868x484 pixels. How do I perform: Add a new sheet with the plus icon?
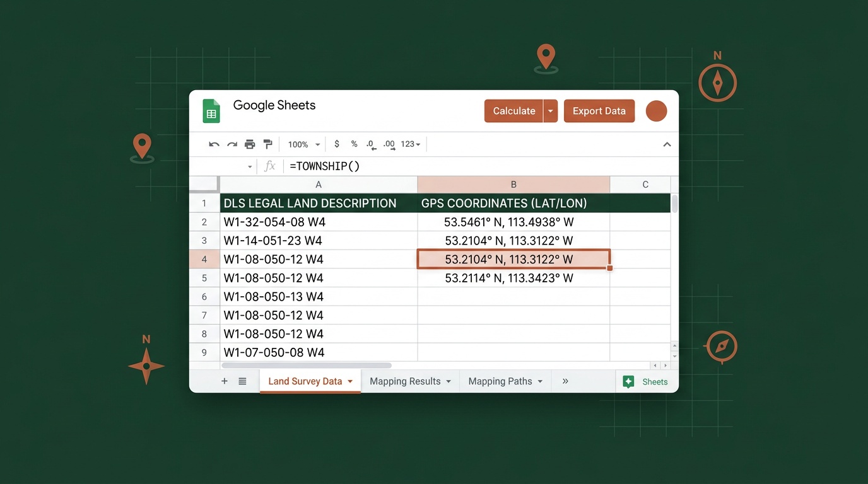point(224,381)
